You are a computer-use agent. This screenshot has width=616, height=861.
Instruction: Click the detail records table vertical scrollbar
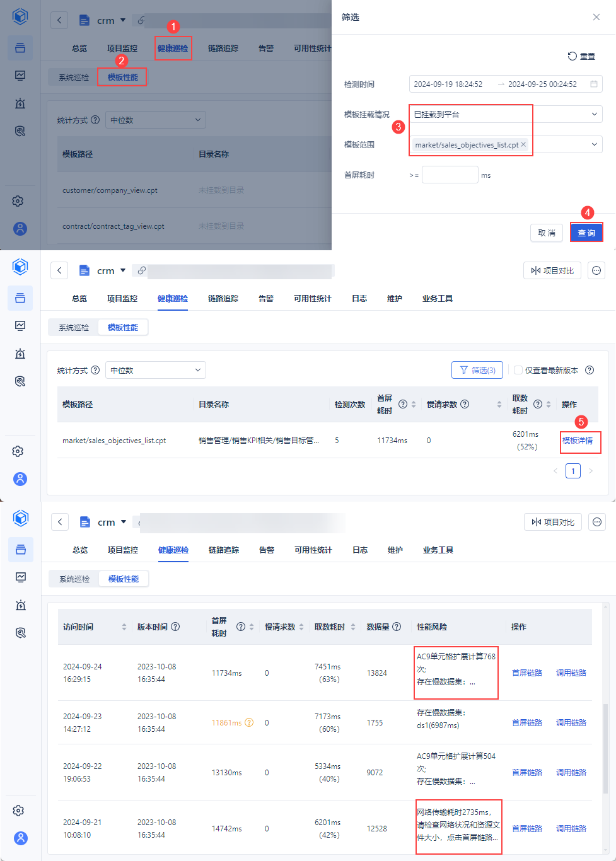[606, 750]
